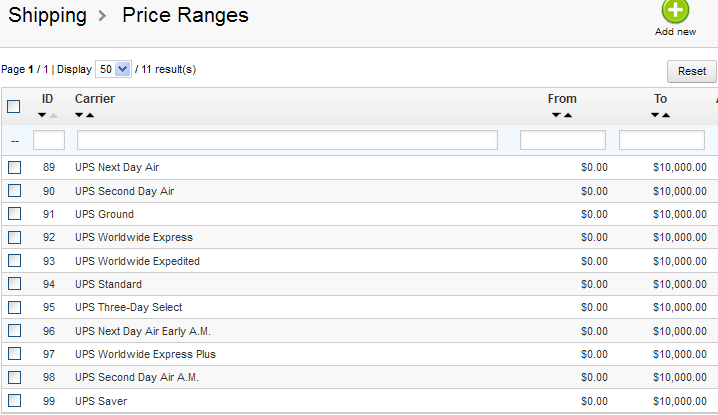Sort From column descending arrow
This screenshot has width=718, height=415.
point(556,115)
